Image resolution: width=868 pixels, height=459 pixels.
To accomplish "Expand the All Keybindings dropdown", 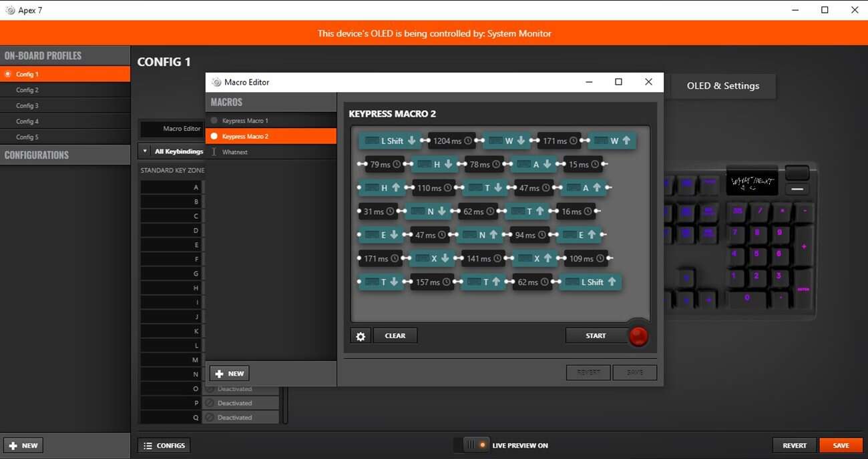I will click(x=145, y=151).
